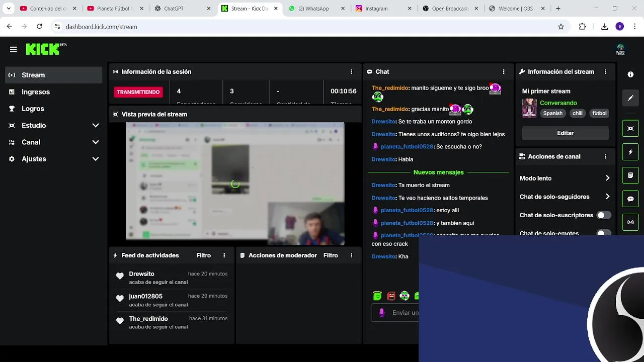Go back in browser history
Screen dimensions: 644x362
[x=9, y=27]
